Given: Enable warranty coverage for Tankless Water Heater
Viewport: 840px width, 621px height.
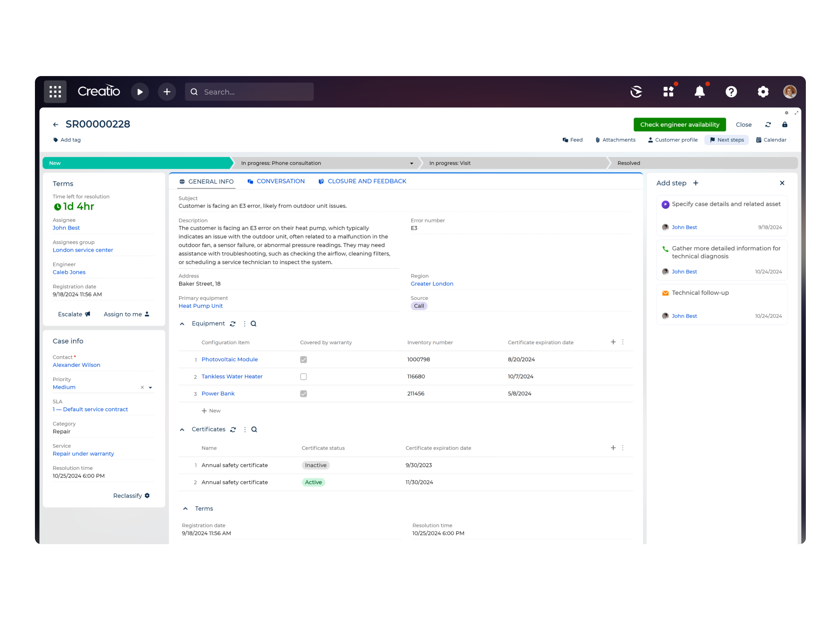Looking at the screenshot, I should (303, 376).
